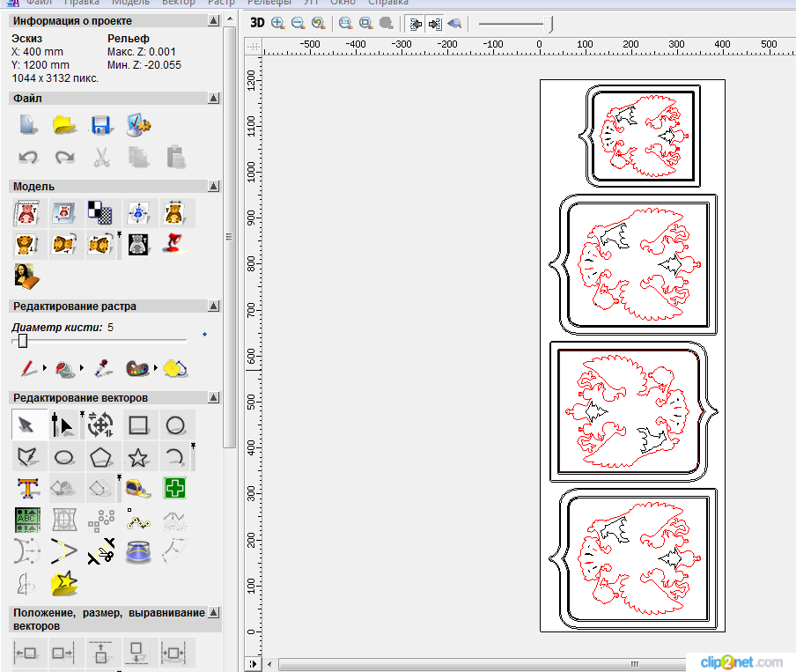This screenshot has width=796, height=672.
Task: Select the eagle design with red frame
Action: click(x=634, y=412)
